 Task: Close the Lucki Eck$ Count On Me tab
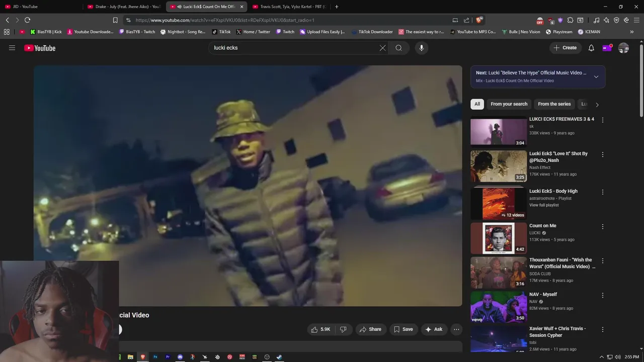(x=242, y=7)
